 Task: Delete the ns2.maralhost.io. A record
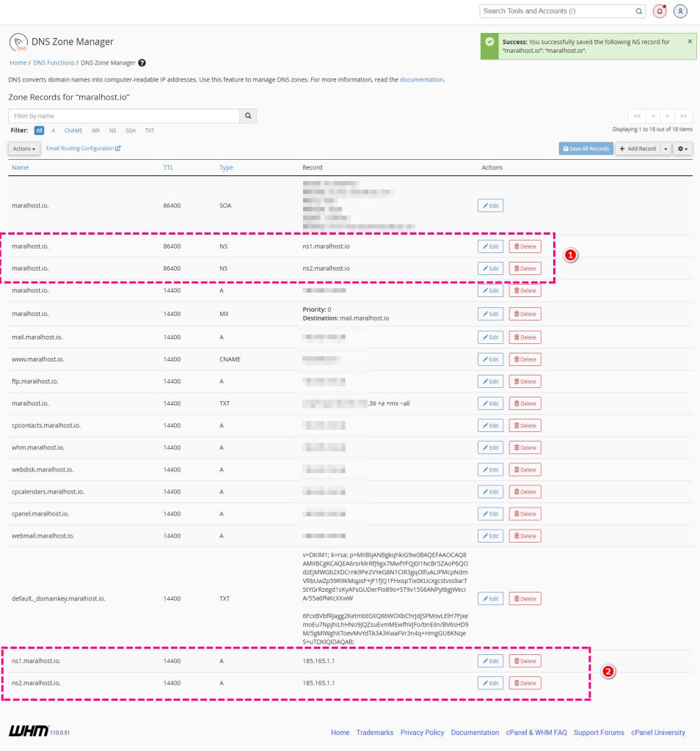click(x=525, y=684)
